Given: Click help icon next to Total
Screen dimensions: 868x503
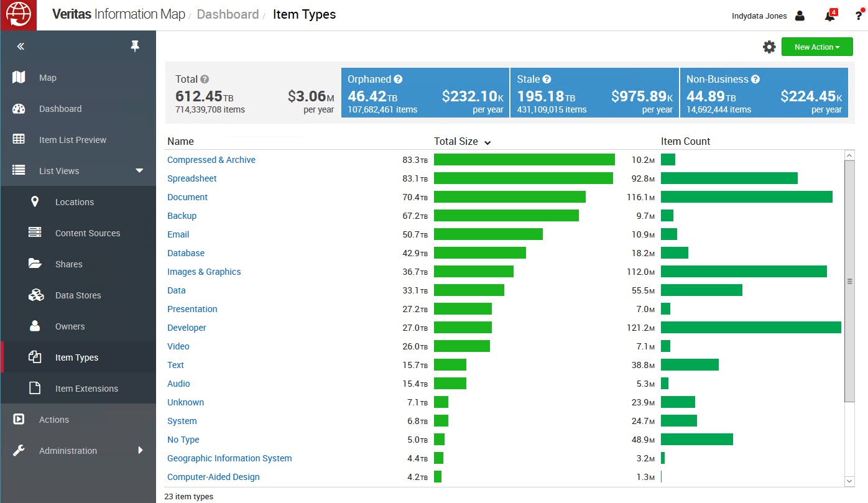Looking at the screenshot, I should pyautogui.click(x=205, y=80).
